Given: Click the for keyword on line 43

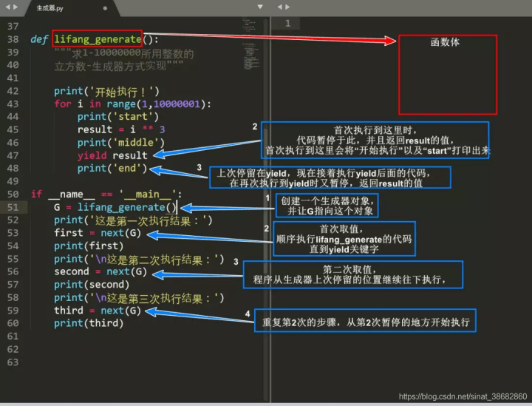Looking at the screenshot, I should pos(63,104).
